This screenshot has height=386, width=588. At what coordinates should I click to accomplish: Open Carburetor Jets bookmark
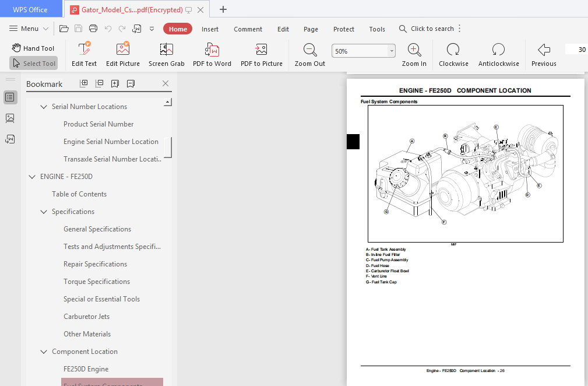click(86, 317)
